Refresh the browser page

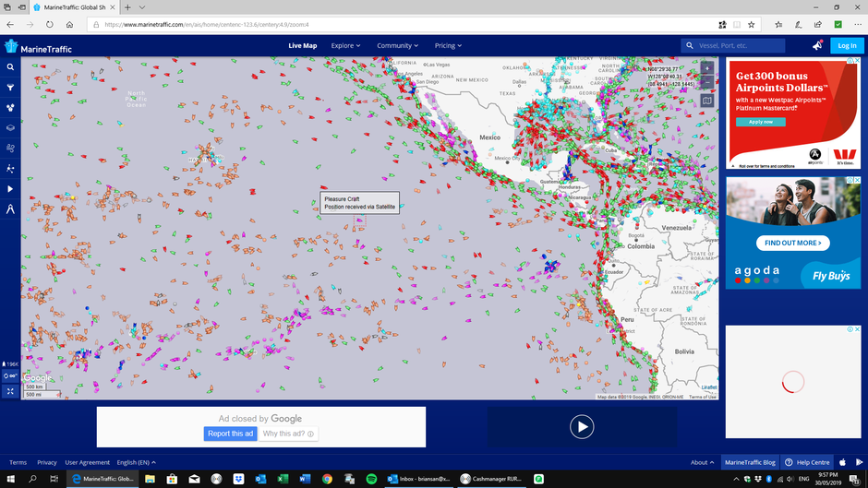pyautogui.click(x=50, y=24)
